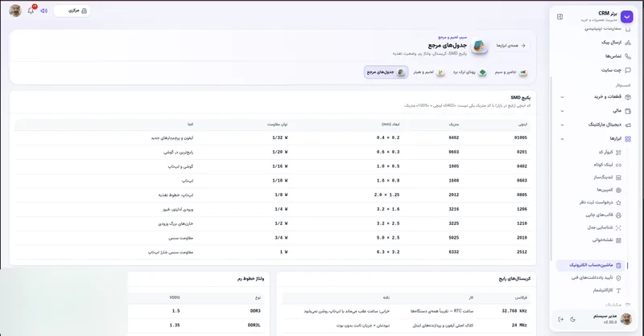Click the متریک column header
644x336 pixels.
[x=454, y=125]
